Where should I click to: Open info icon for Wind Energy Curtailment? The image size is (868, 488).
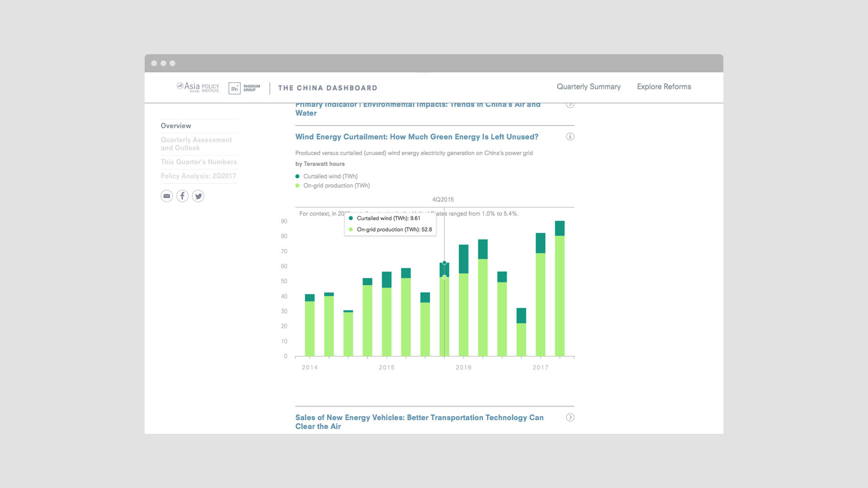570,136
